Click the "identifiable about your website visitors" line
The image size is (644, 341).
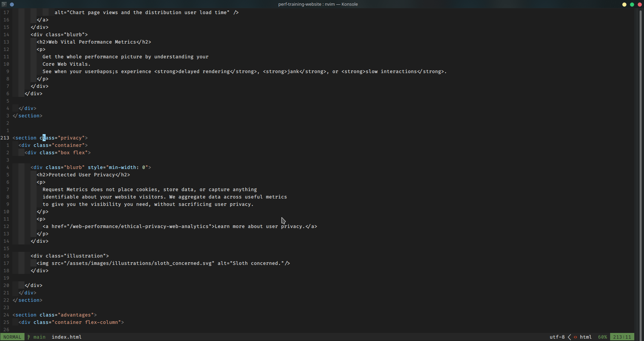coord(165,197)
